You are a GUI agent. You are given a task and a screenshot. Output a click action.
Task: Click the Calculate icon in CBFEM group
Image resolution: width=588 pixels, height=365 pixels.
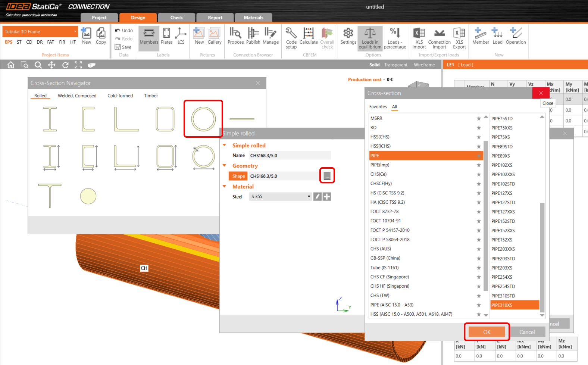coord(309,37)
